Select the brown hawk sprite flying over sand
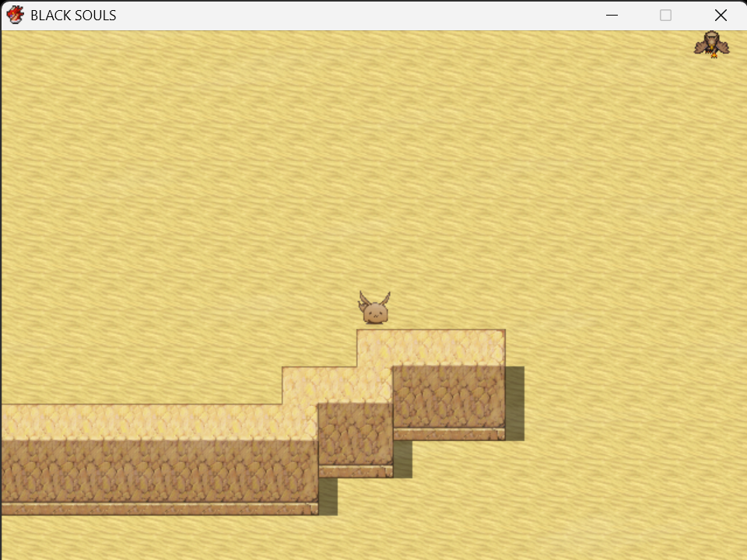The width and height of the screenshot is (747, 560). tap(712, 45)
